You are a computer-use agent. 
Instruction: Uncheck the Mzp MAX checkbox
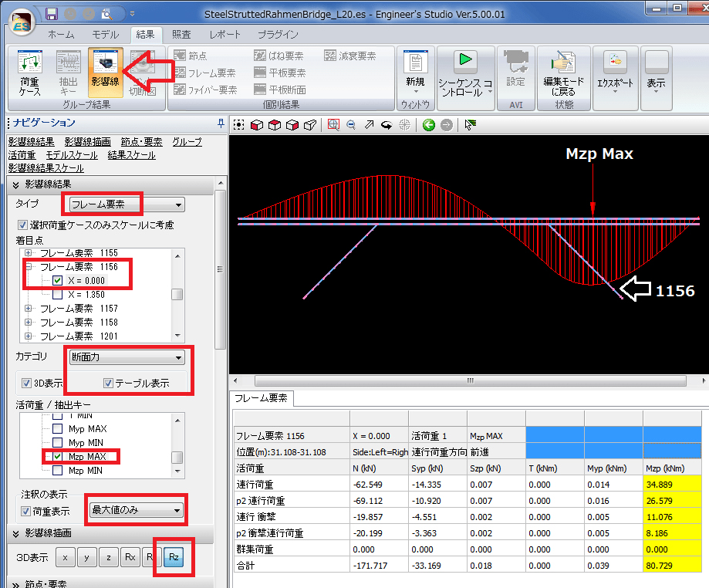57,456
